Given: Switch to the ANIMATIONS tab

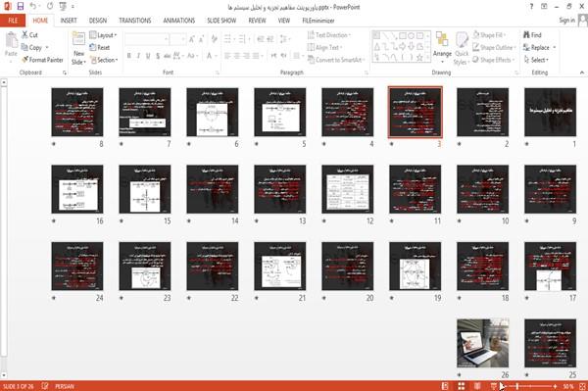Looking at the screenshot, I should pyautogui.click(x=179, y=21).
